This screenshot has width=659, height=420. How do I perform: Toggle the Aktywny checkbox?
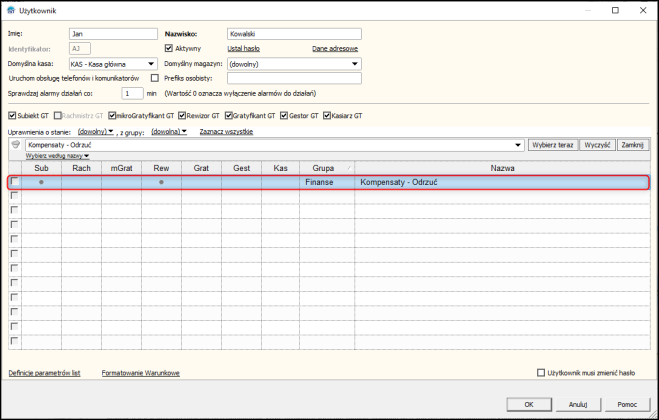[x=169, y=48]
